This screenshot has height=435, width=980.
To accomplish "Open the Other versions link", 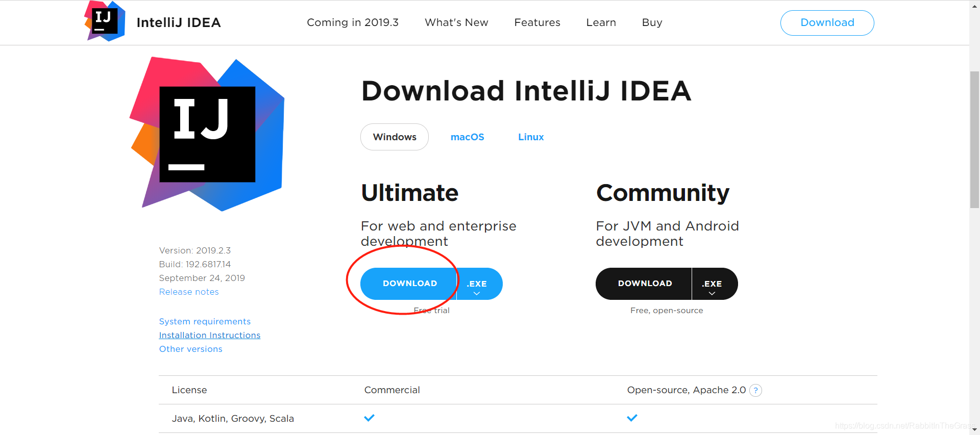I will (190, 349).
